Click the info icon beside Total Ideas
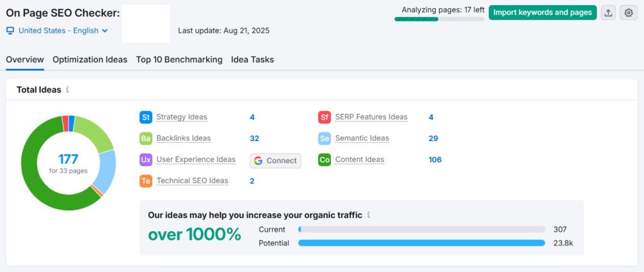 click(x=67, y=89)
